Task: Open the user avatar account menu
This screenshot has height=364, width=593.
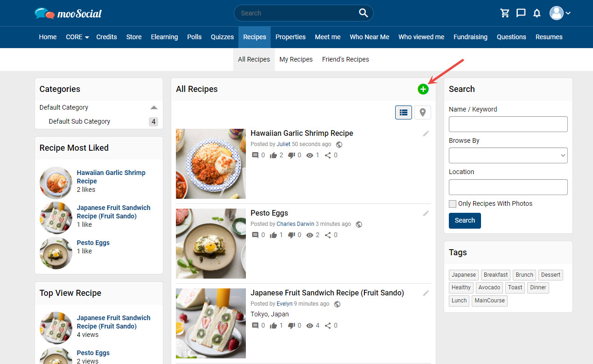Action: [560, 13]
